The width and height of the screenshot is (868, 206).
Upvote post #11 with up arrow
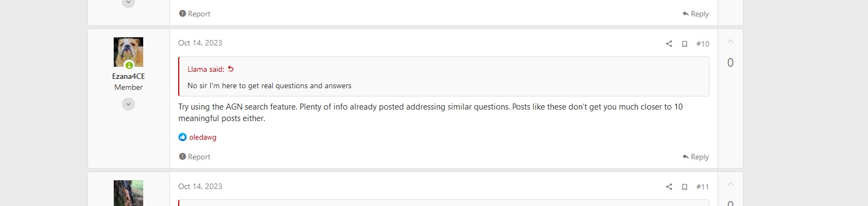point(730,185)
